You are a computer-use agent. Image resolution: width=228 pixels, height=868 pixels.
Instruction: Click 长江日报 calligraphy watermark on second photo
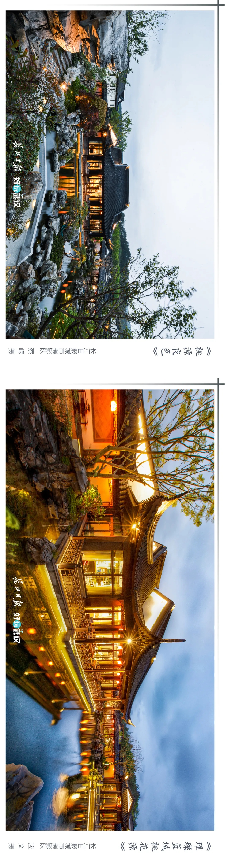pyautogui.click(x=16, y=592)
